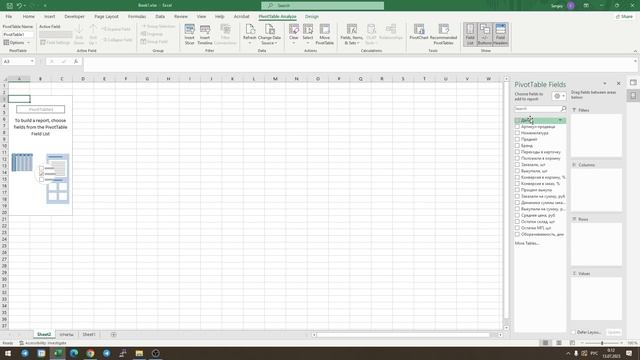Switch to the Formulas tab

click(137, 17)
